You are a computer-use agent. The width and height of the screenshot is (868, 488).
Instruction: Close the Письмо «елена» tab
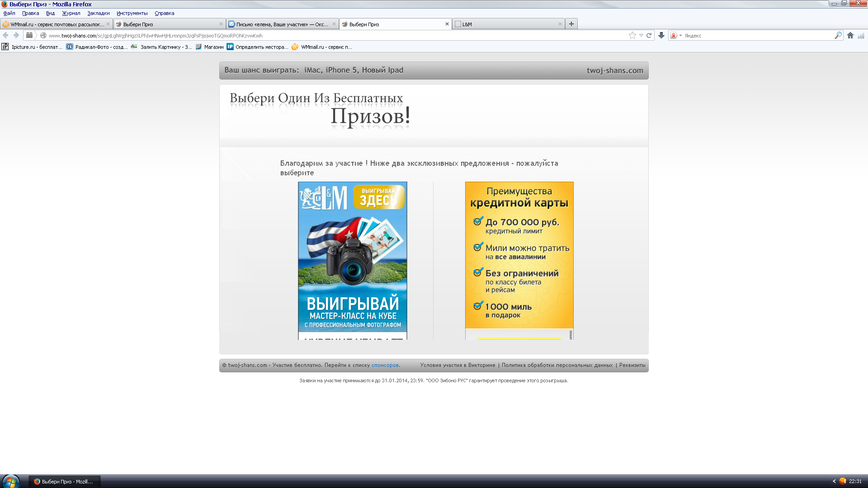click(x=334, y=24)
